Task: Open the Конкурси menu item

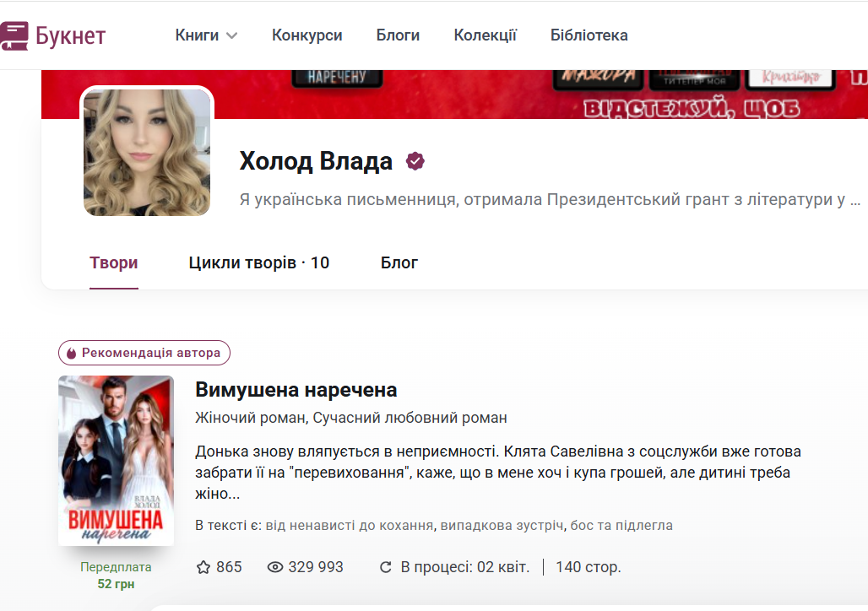Action: tap(307, 35)
